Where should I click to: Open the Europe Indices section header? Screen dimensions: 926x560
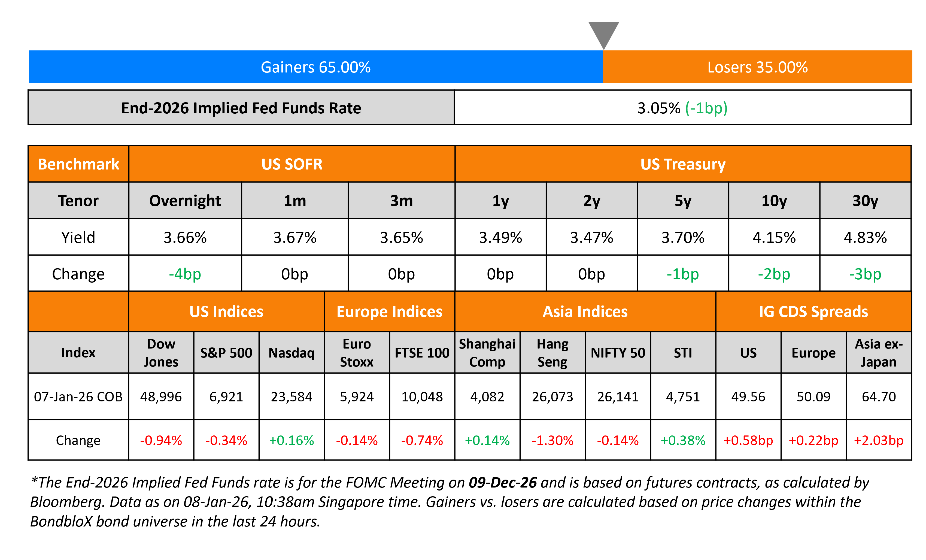tap(389, 311)
